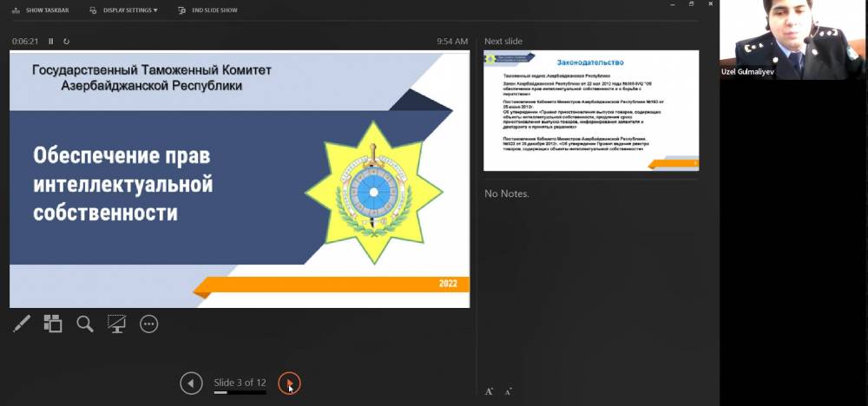
Task: Click End Slide Show
Action: [207, 10]
